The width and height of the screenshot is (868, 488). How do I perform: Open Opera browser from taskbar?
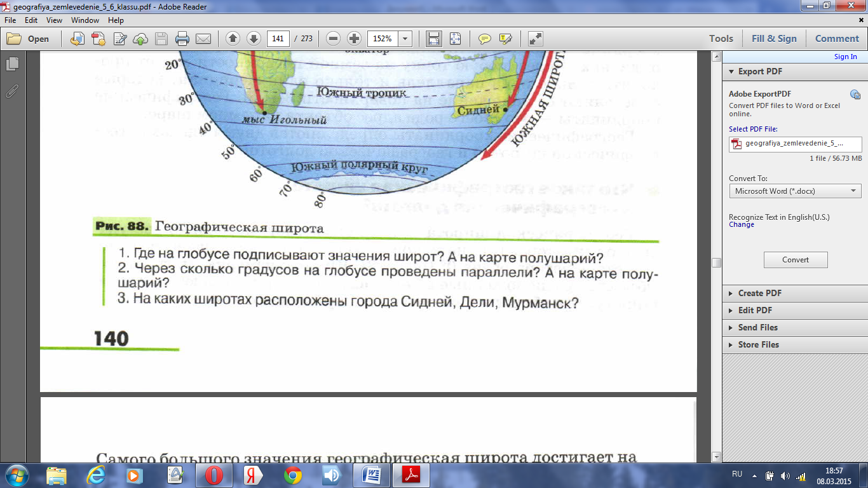click(x=214, y=475)
